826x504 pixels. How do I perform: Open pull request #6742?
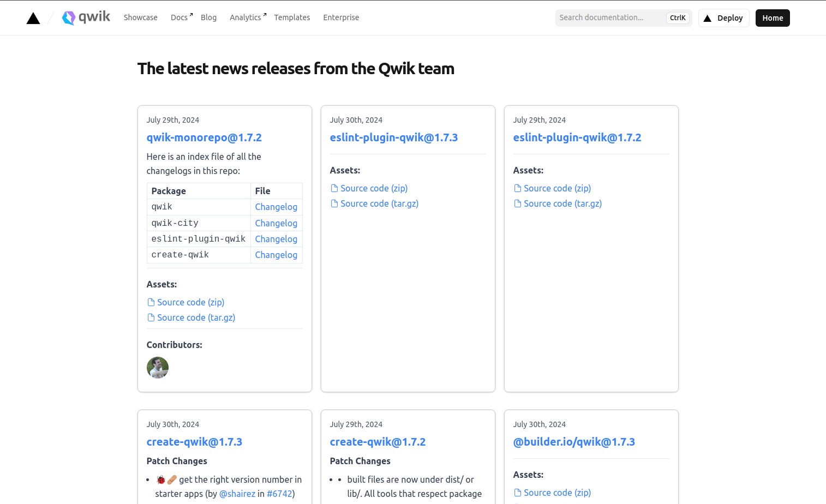click(280, 493)
